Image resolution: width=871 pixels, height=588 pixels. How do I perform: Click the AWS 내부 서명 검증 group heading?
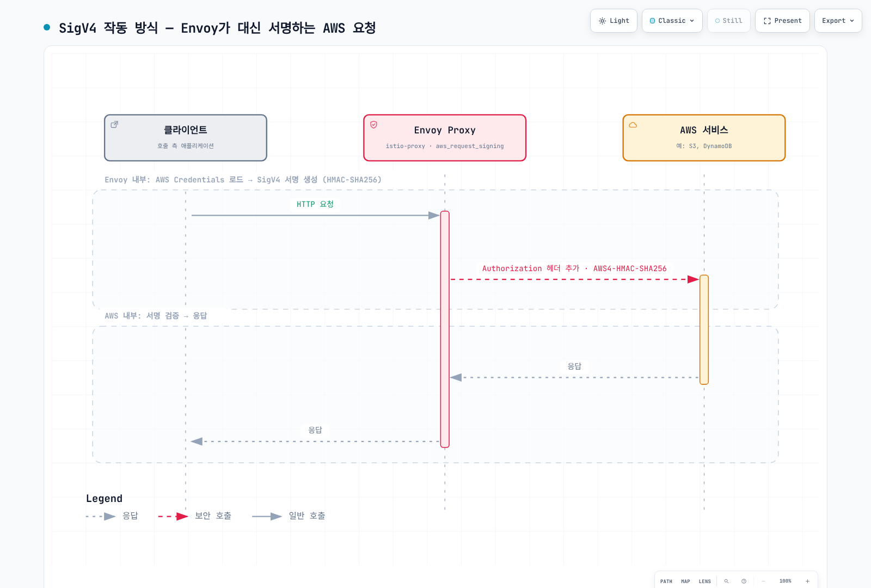pyautogui.click(x=156, y=316)
